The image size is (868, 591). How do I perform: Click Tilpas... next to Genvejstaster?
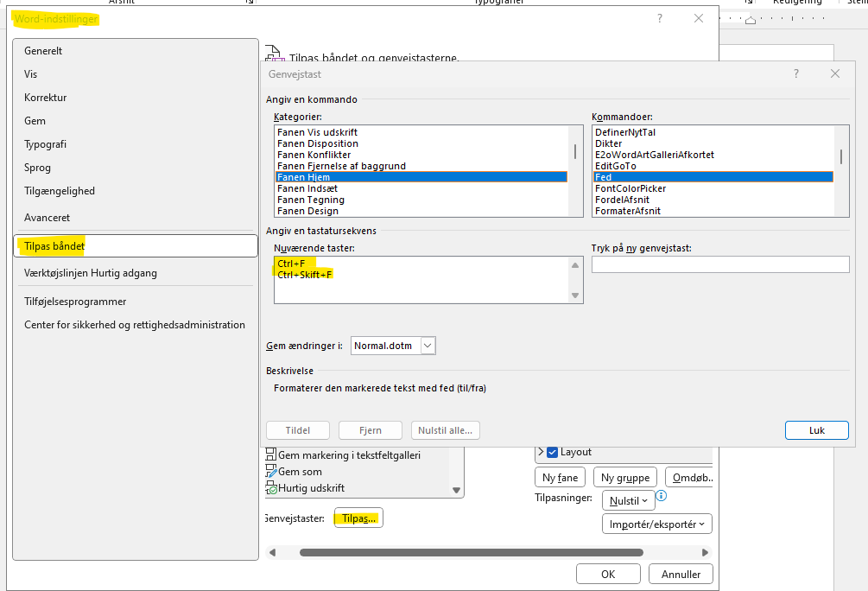[x=358, y=518]
